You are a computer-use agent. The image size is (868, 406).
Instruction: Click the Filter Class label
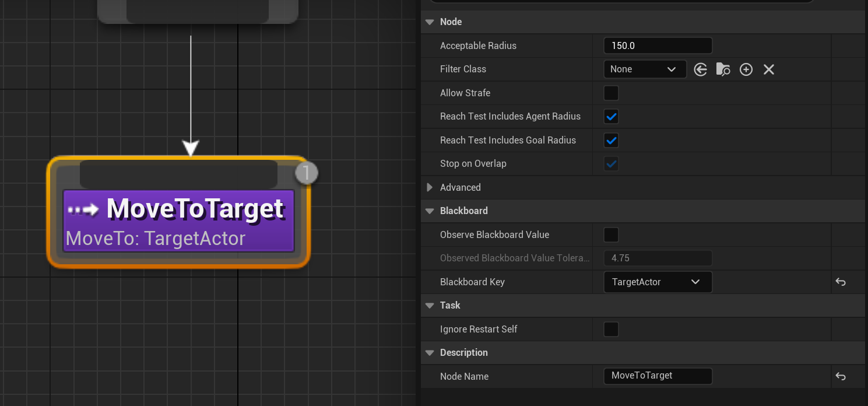463,69
